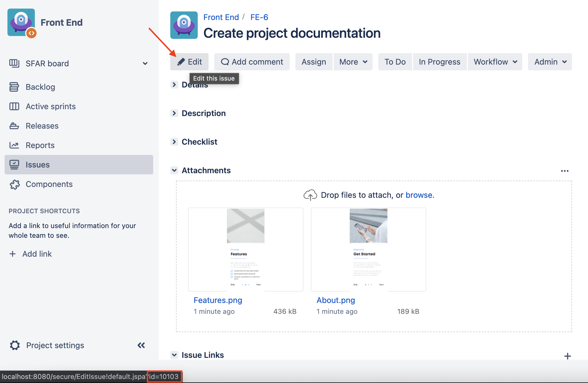Expand the SFAR board switcher
Image resolution: width=588 pixels, height=383 pixels.
coord(145,63)
